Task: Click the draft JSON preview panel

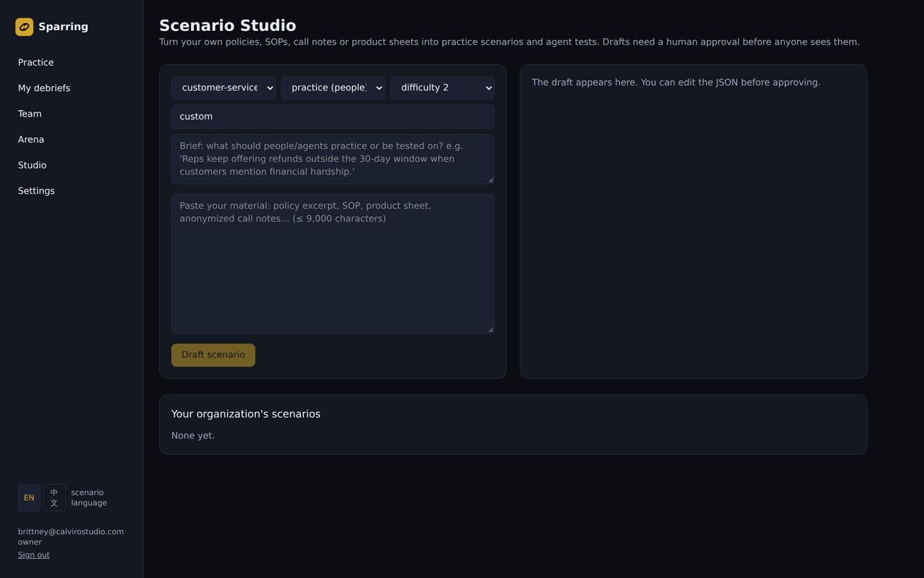Action: [x=694, y=222]
